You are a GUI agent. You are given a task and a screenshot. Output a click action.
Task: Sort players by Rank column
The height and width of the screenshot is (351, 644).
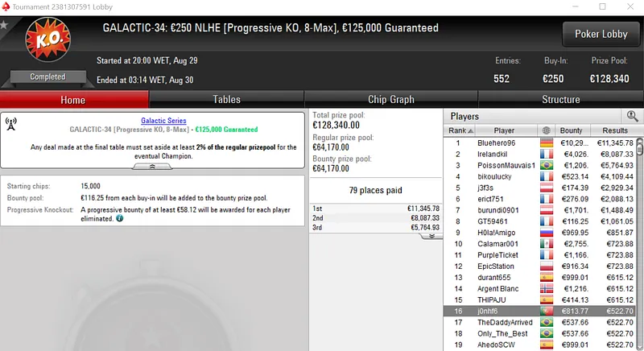(x=457, y=130)
